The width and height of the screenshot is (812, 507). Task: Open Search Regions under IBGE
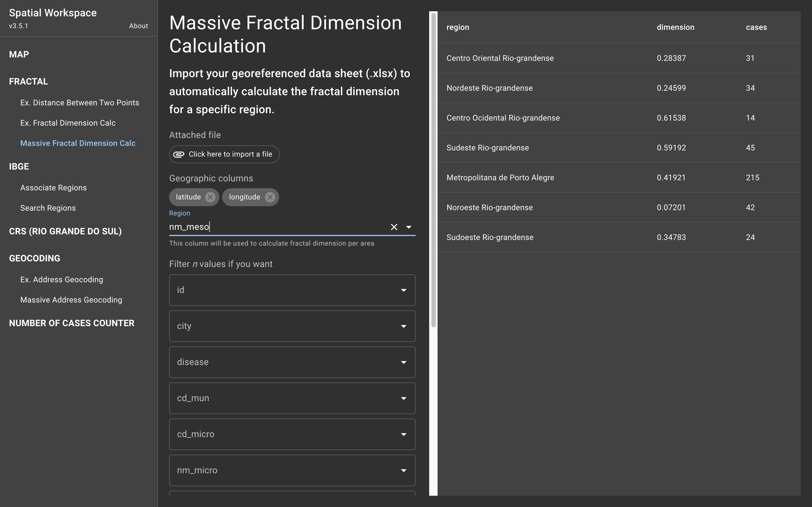[x=48, y=208]
